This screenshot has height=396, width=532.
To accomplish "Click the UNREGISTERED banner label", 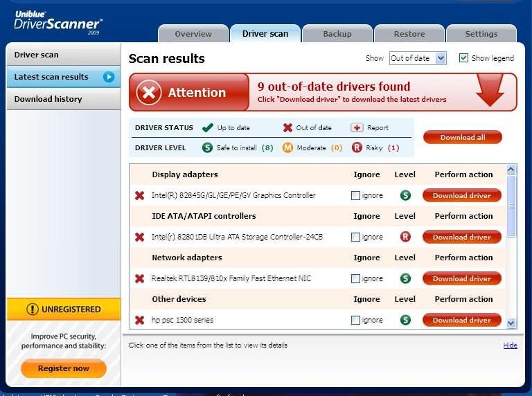I will pos(71,309).
